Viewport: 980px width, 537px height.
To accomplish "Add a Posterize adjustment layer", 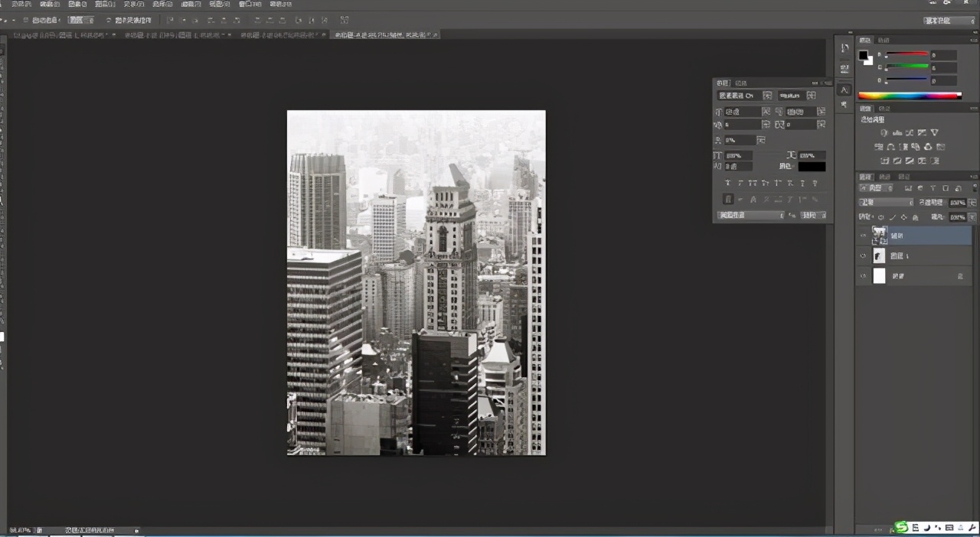I will click(x=897, y=161).
